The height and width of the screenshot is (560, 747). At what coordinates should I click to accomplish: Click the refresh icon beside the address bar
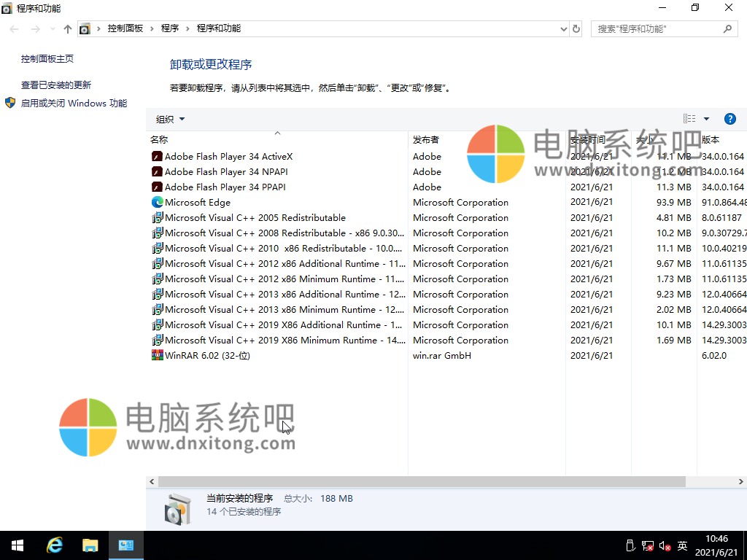pos(576,28)
